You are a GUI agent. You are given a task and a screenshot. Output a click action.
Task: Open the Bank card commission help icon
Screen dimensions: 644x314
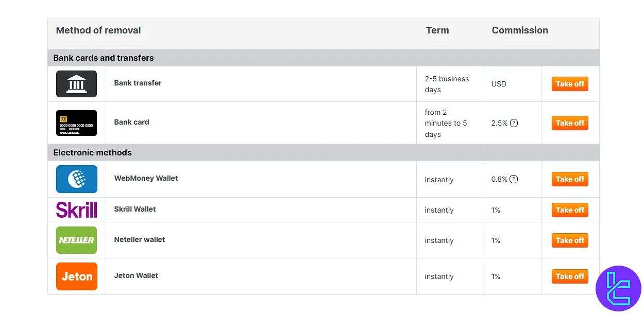point(514,124)
